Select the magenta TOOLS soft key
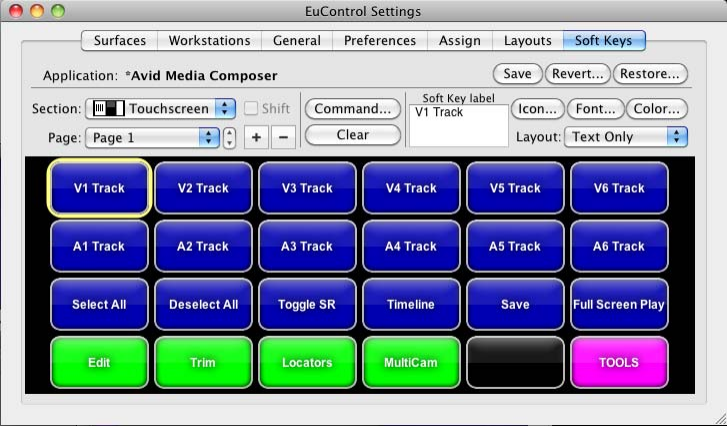 pos(619,362)
